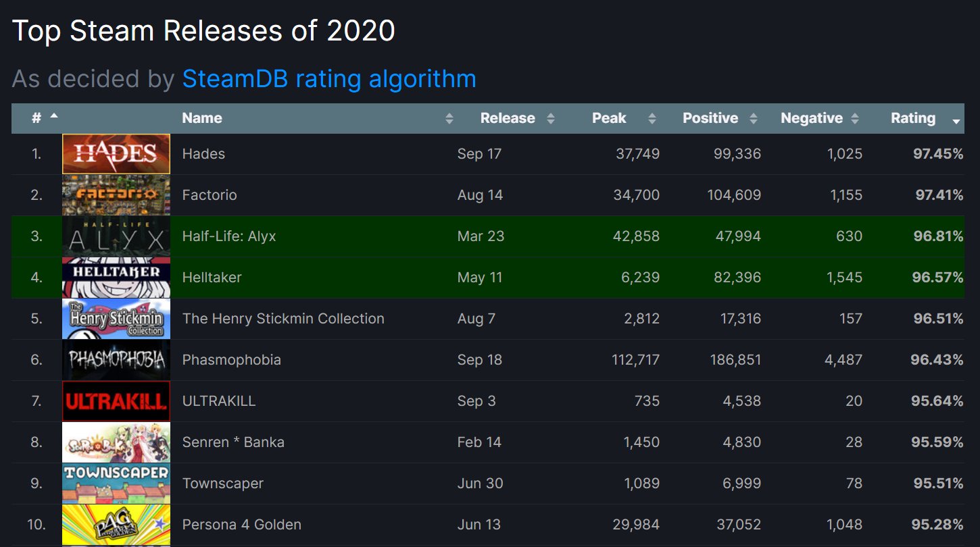The image size is (980, 547).
Task: Select Factorio positive count 104,609
Action: pyautogui.click(x=733, y=195)
